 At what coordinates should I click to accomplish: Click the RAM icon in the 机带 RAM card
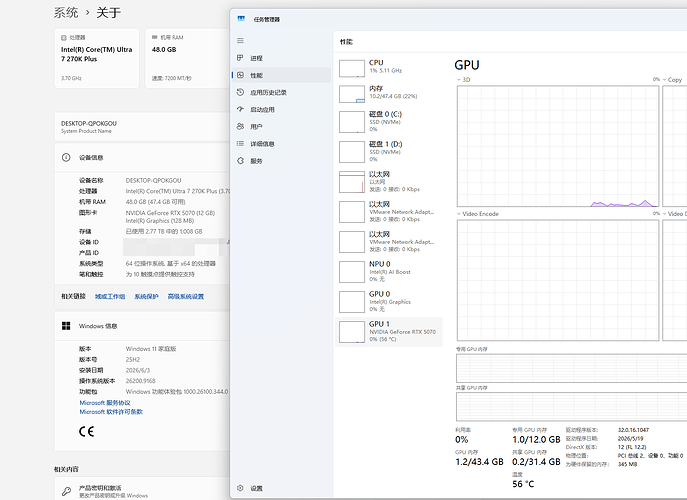155,37
